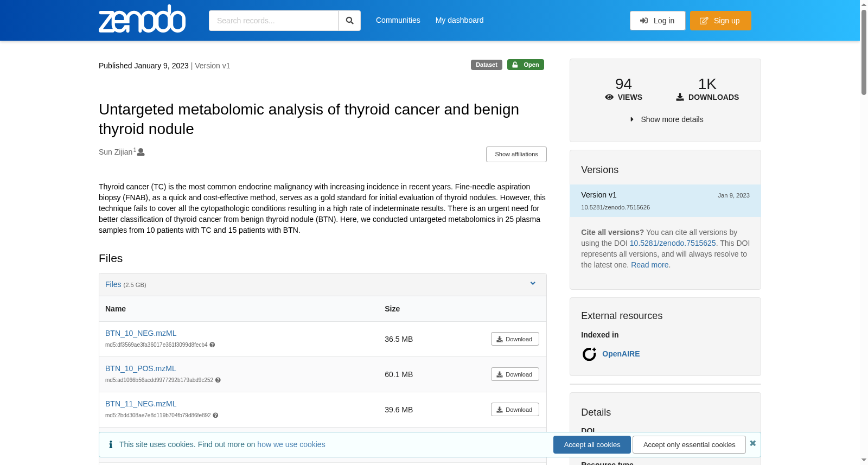Click the 60.1 MB size cell
This screenshot has width=868, height=465.
399,374
